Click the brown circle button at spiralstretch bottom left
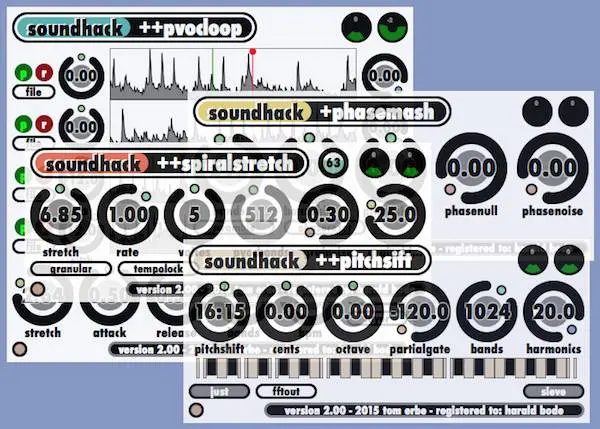600x429 pixels. click(x=38, y=289)
